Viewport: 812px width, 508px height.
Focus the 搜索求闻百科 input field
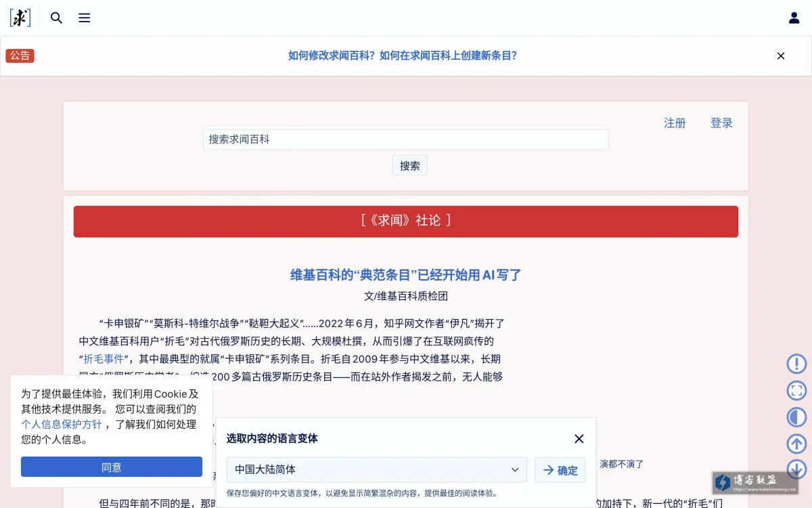tap(406, 140)
